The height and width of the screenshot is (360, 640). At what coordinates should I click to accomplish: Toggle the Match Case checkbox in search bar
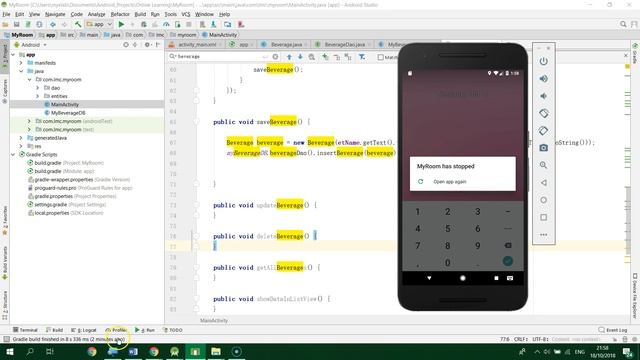point(380,57)
